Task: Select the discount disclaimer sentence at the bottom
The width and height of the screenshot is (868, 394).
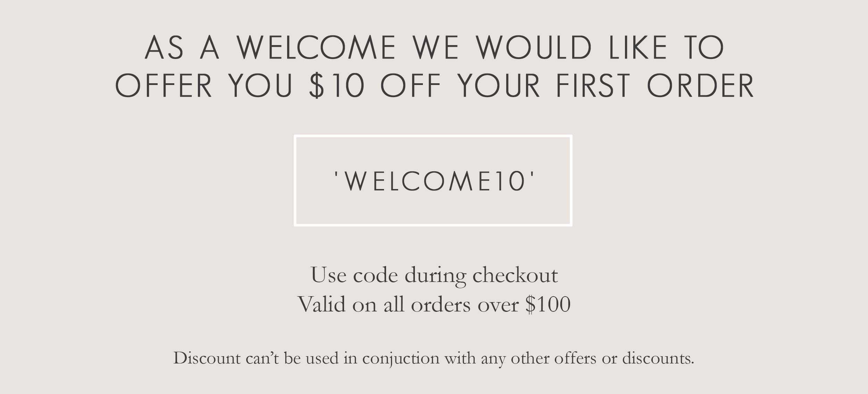Action: click(x=434, y=358)
